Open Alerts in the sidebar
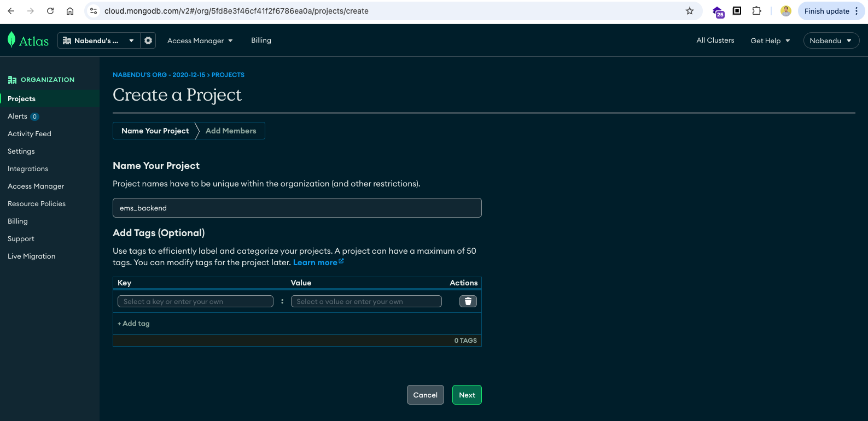This screenshot has width=868, height=421. pos(18,116)
